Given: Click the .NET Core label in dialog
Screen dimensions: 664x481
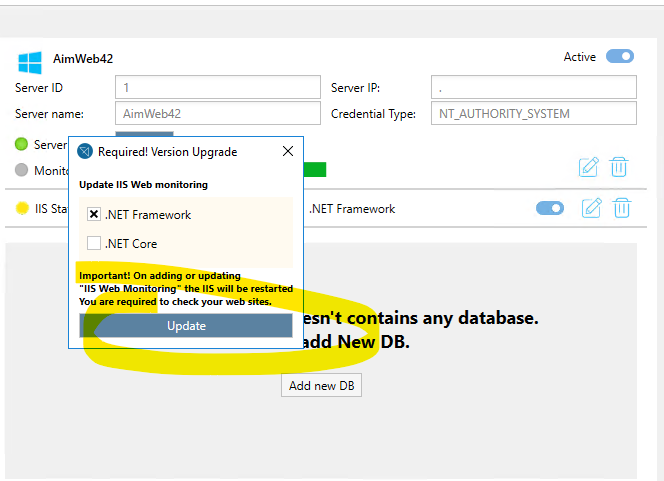Looking at the screenshot, I should click(x=131, y=244).
